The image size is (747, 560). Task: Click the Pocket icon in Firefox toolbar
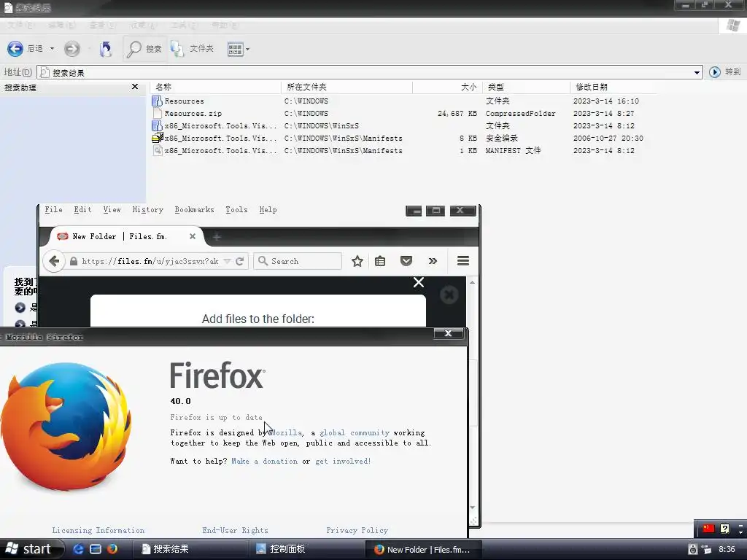point(406,261)
